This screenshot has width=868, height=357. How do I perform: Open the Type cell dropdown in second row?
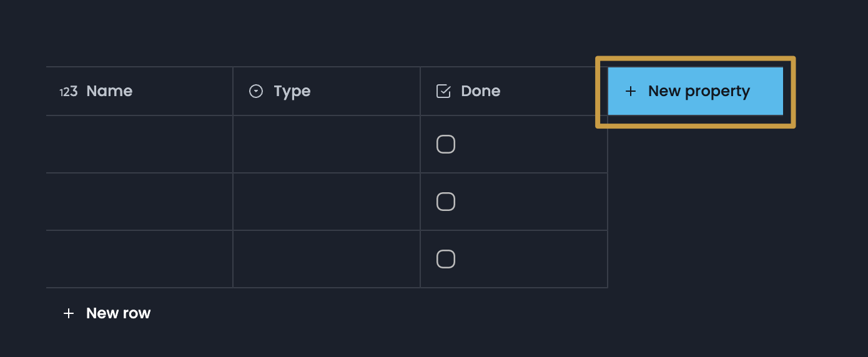[x=326, y=202]
